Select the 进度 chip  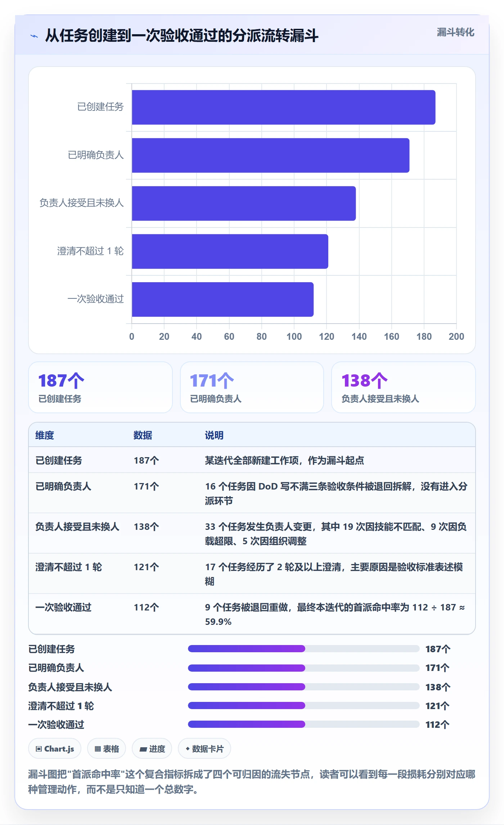[x=152, y=749]
